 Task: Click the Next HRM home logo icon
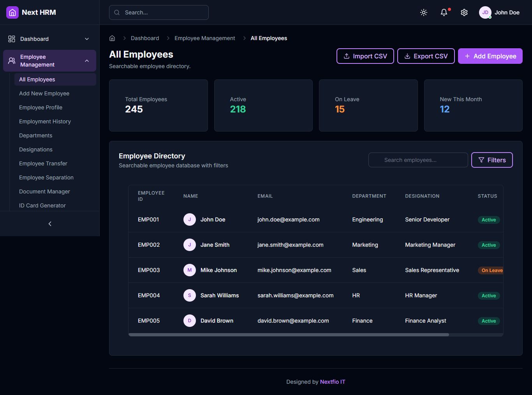tap(12, 12)
